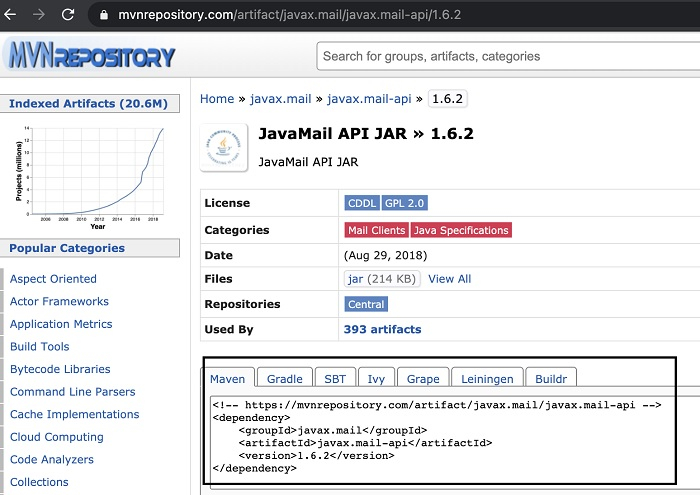Click Indexed Artifacts (20.6M) heading

click(88, 104)
